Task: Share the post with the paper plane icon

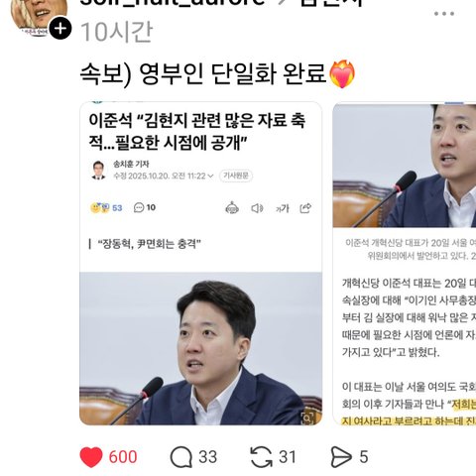Action: point(341,457)
